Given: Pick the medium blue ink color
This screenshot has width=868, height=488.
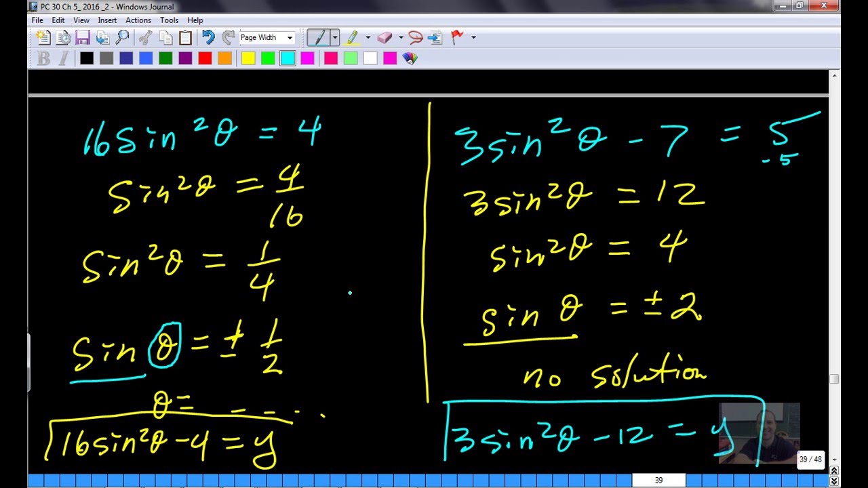Looking at the screenshot, I should 146,58.
